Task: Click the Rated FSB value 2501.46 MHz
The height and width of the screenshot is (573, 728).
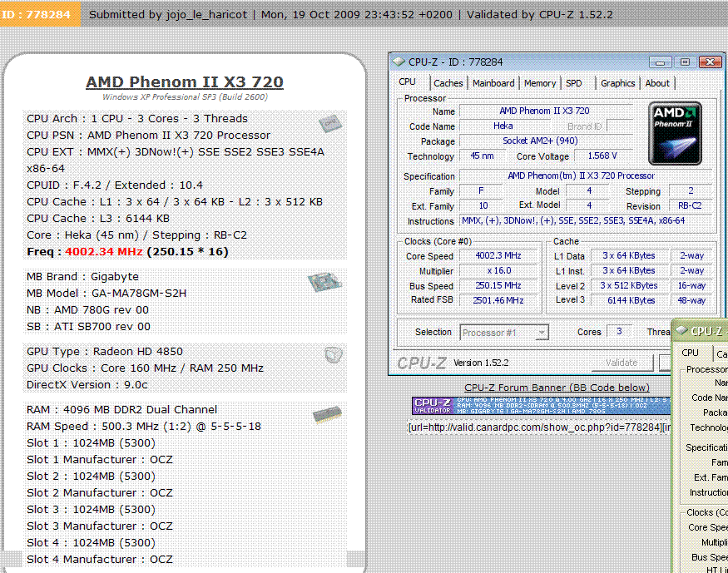Action: pyautogui.click(x=498, y=300)
